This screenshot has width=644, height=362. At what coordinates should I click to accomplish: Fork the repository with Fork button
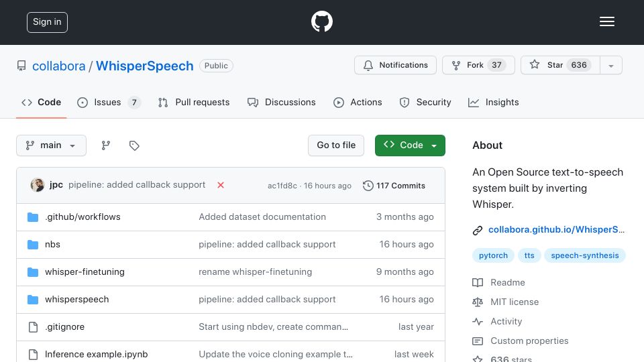pyautogui.click(x=478, y=65)
